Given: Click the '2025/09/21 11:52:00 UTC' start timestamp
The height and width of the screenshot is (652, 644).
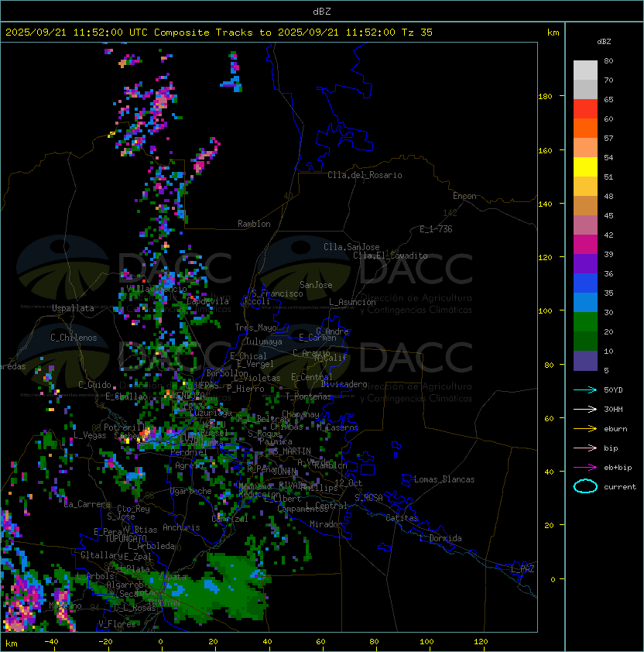Looking at the screenshot, I should 76,33.
